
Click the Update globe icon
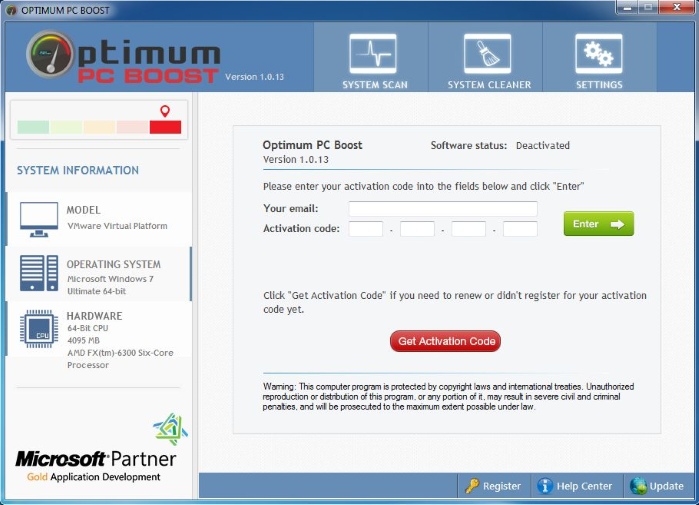coord(638,486)
